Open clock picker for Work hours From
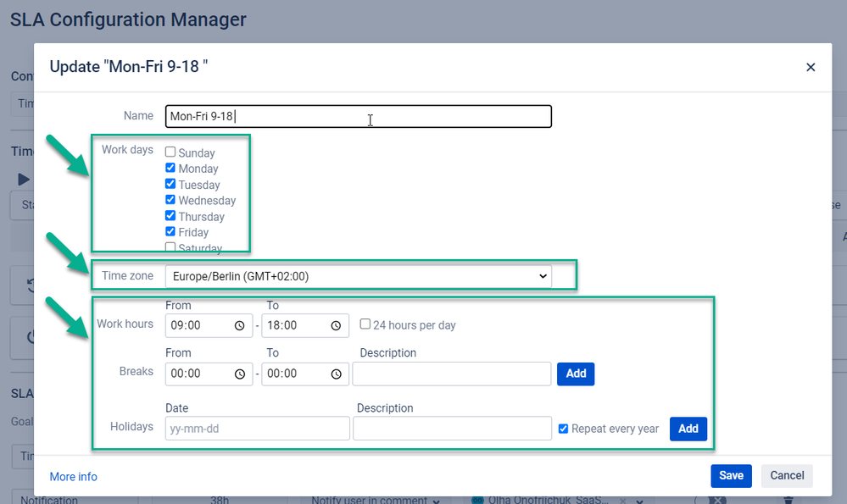Screen dimensions: 847x504 point(239,325)
